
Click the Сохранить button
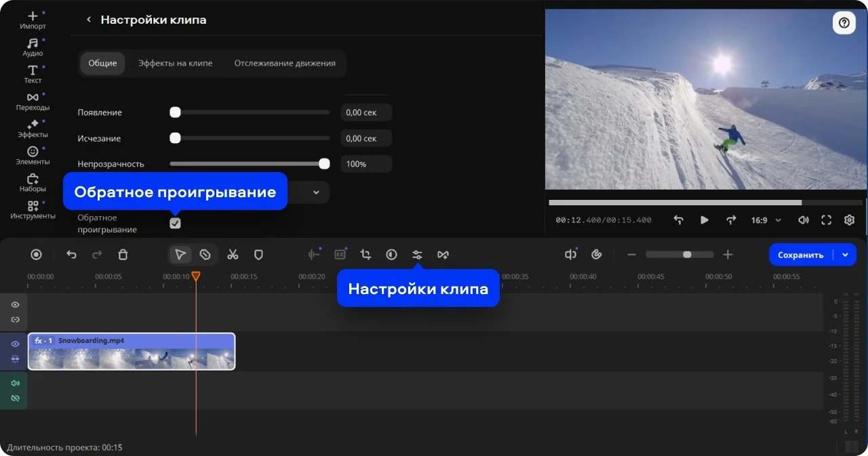click(x=801, y=255)
